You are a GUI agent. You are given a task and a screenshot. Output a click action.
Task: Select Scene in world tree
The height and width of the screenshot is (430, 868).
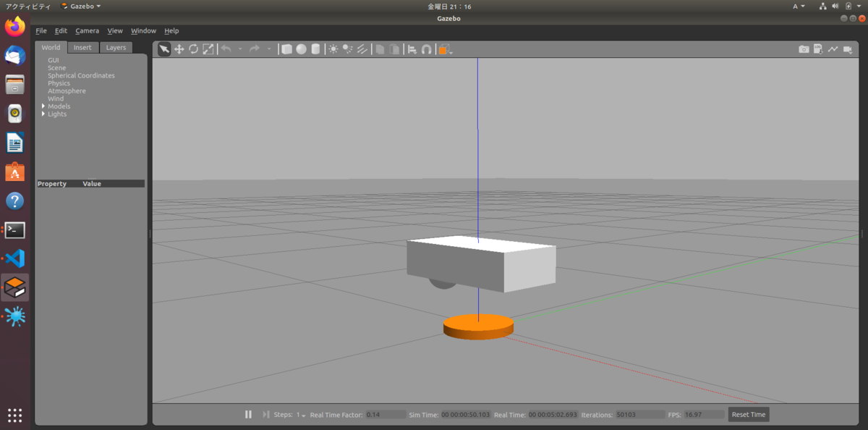(56, 68)
